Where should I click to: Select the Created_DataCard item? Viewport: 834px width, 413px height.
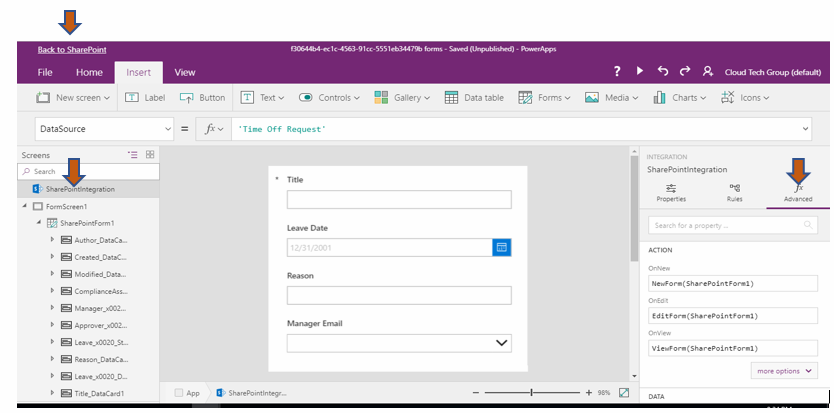pos(101,257)
